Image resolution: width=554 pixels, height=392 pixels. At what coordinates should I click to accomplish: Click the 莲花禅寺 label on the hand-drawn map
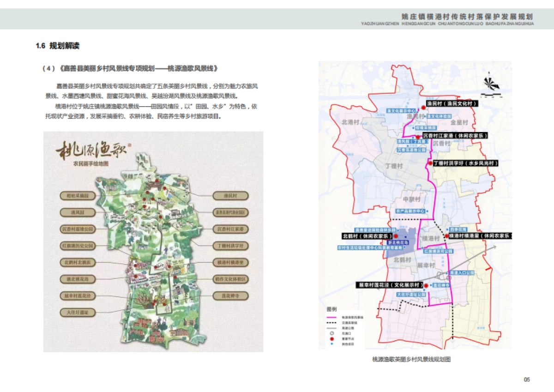click(x=230, y=295)
